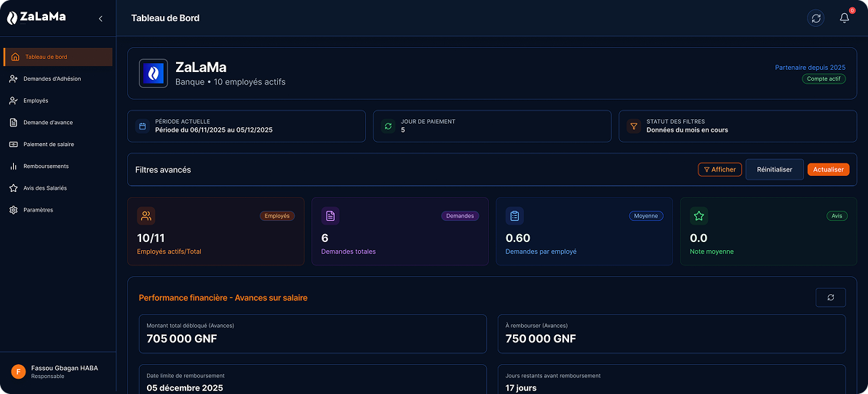Refresh the Performance financière section
Viewport: 868px width, 394px height.
(830, 297)
